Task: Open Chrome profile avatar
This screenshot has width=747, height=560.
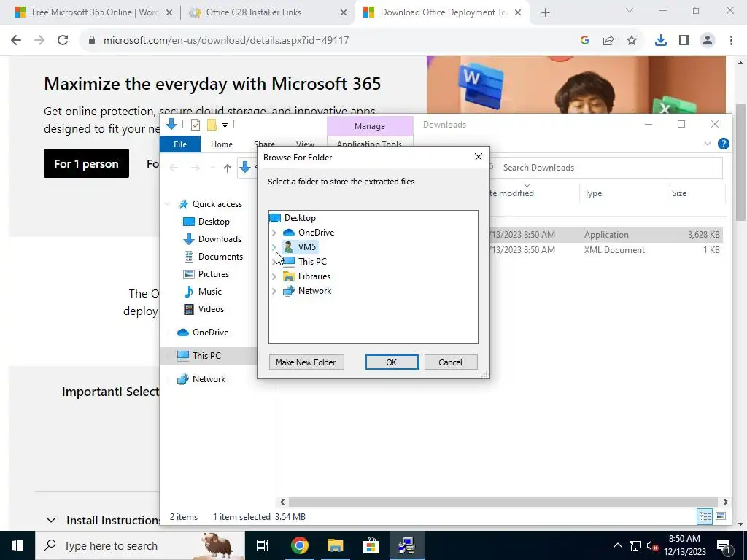Action: tap(708, 41)
